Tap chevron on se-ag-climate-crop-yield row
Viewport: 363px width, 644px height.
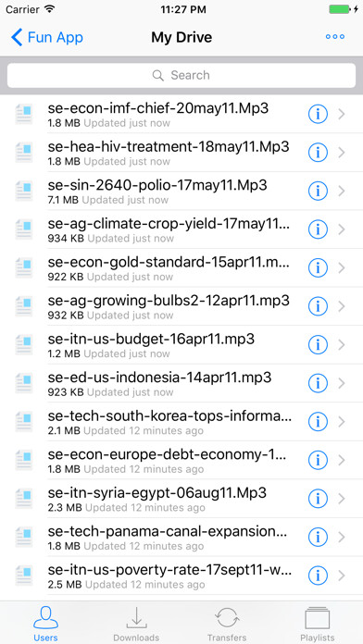(x=341, y=229)
